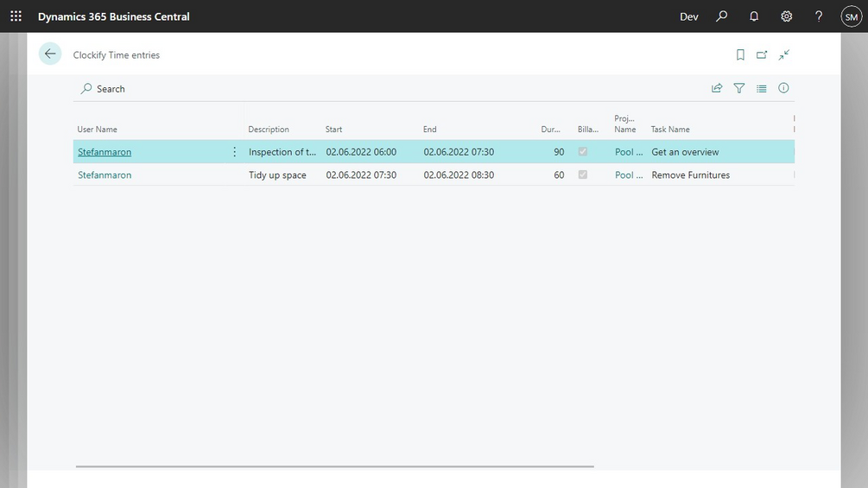The image size is (868, 488).
Task: Switch the list view layout icon
Action: pos(762,88)
